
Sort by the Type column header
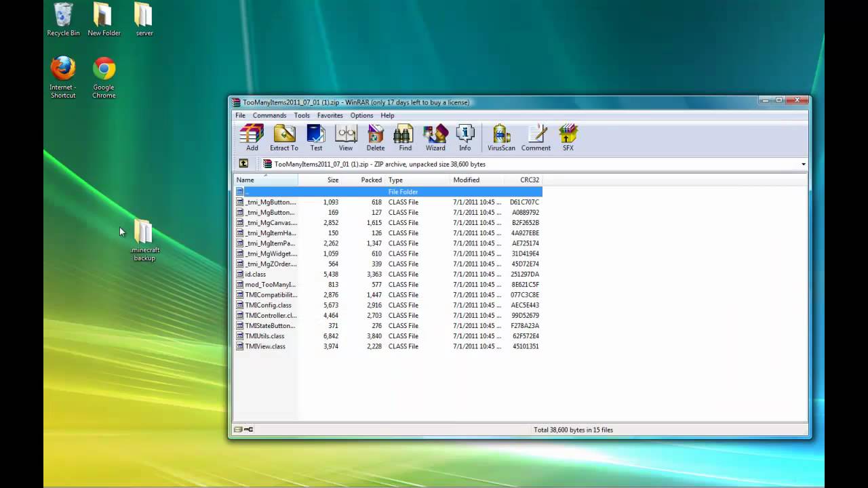point(418,180)
